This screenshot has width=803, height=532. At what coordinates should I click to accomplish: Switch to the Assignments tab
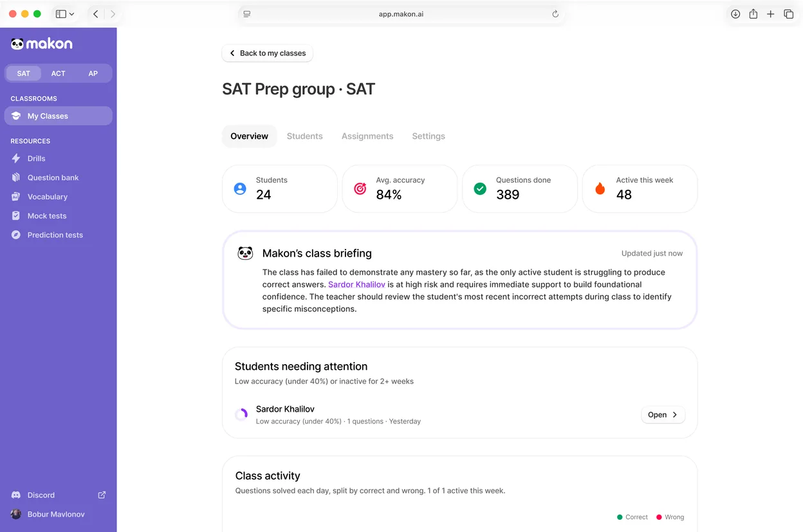(x=367, y=136)
